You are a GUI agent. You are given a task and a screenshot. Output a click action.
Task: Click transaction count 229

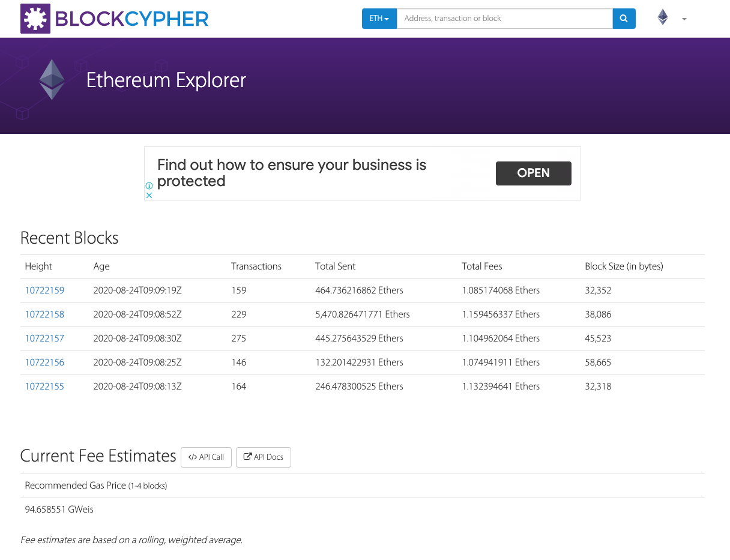[x=239, y=315]
